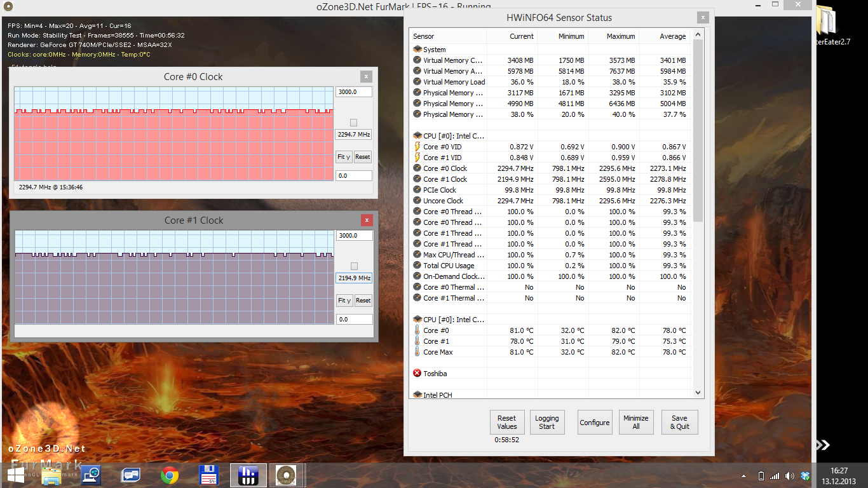Click the Maximum column header

(614, 36)
